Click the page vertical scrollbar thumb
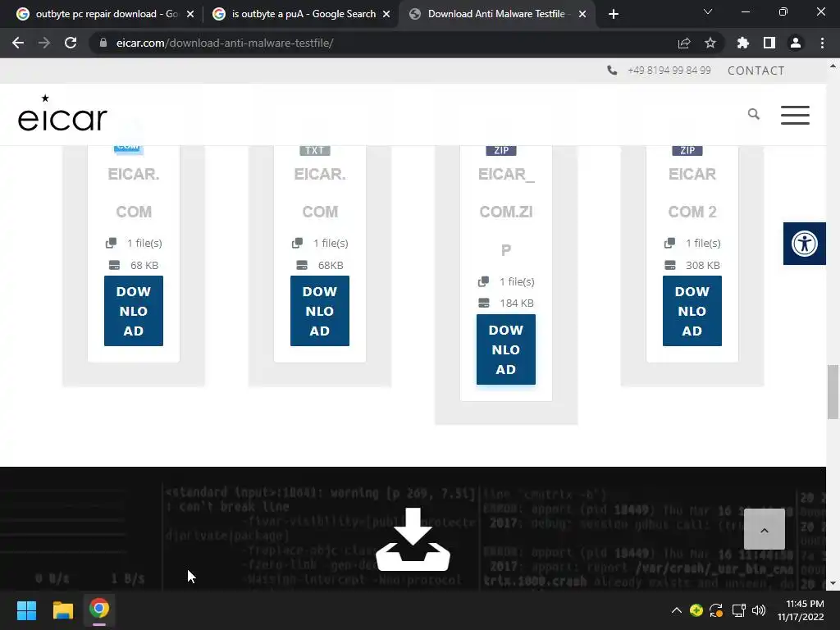Image resolution: width=840 pixels, height=630 pixels. pyautogui.click(x=833, y=392)
